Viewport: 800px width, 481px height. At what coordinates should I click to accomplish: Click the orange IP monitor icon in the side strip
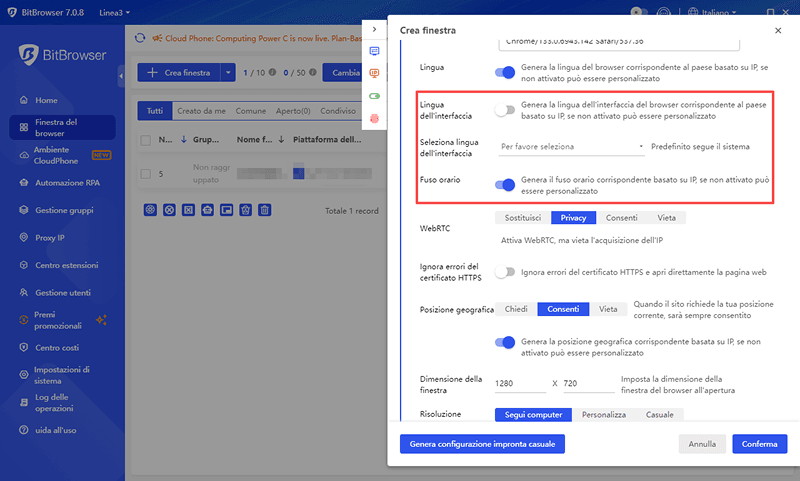pos(374,73)
